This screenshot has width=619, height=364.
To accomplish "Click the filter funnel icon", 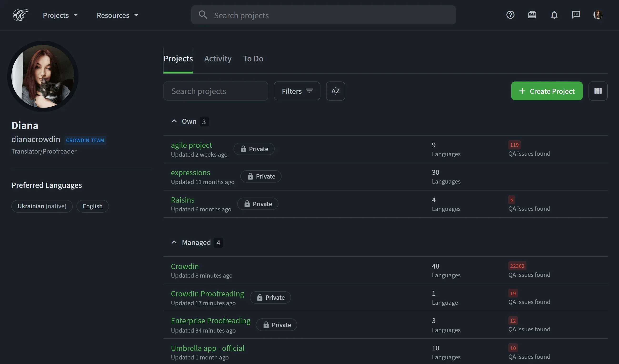I will [309, 91].
